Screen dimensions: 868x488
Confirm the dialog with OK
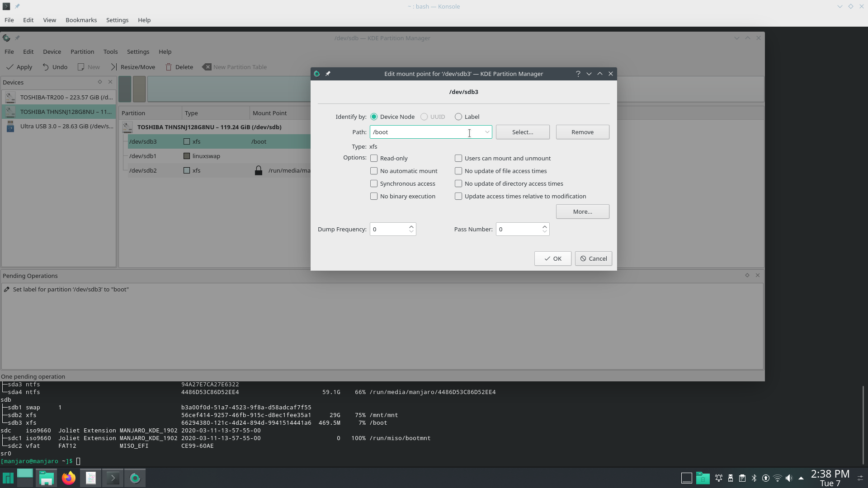(x=552, y=258)
